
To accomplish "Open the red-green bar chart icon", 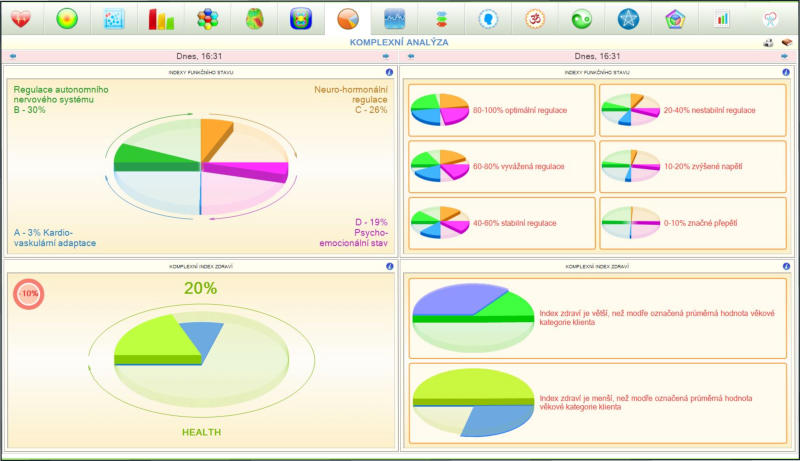I will coord(161,18).
